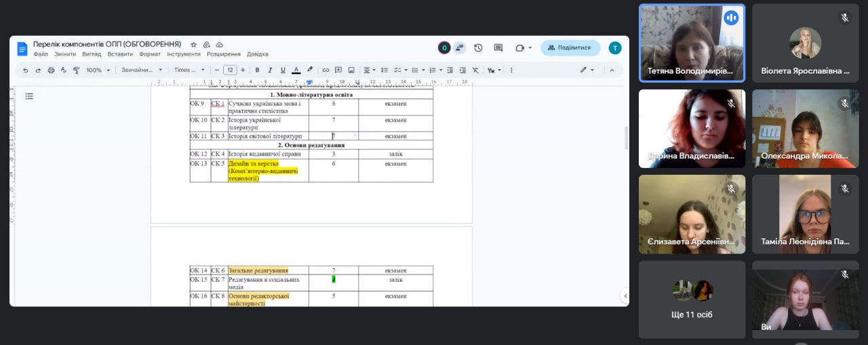Open version history with the clock icon
868x345 pixels.
point(478,47)
